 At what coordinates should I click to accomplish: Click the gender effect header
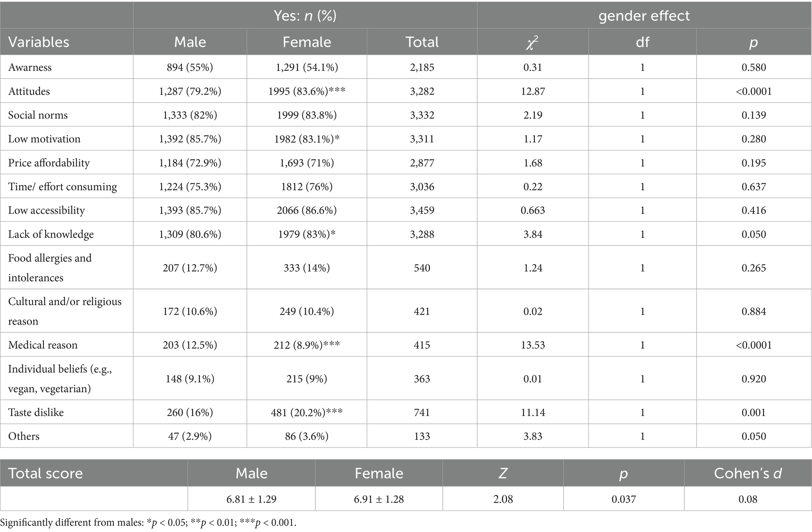[644, 16]
